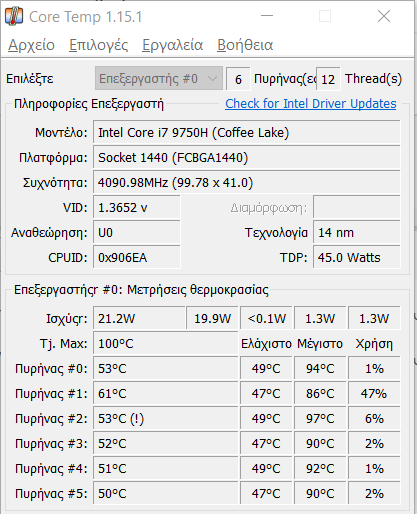Click Πυρήνας #1 current temperature 61°C

(166, 393)
